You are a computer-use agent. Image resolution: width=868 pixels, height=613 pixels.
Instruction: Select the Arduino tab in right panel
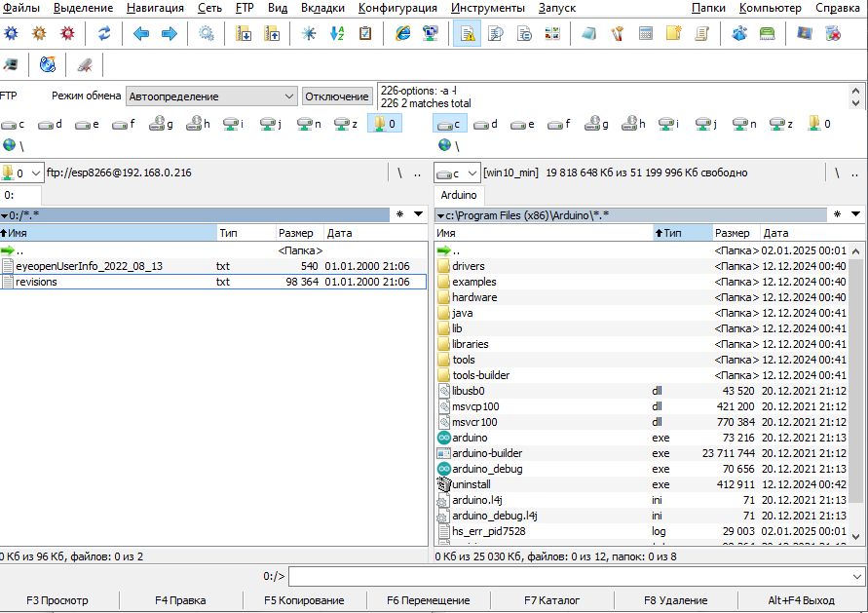(459, 195)
